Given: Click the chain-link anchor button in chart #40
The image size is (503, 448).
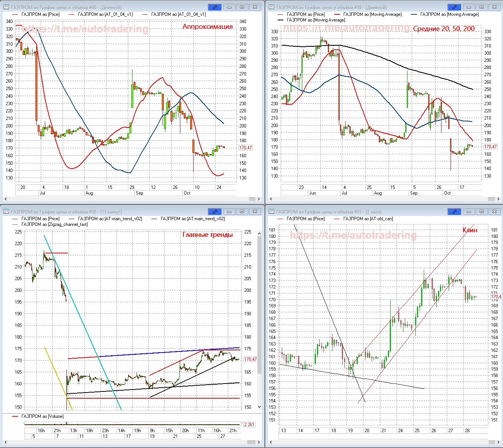Looking at the screenshot, I should point(215,7).
